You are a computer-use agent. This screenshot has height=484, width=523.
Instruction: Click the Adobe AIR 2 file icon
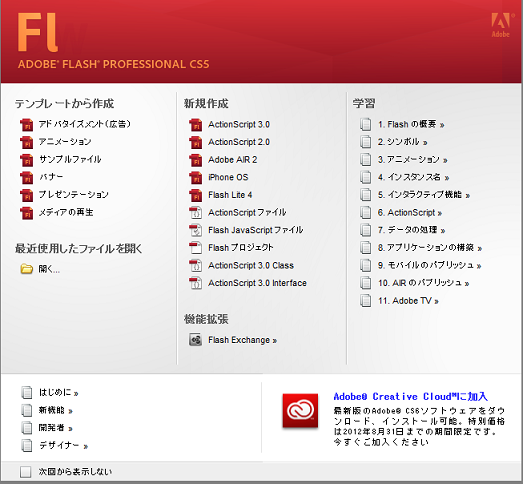point(196,160)
